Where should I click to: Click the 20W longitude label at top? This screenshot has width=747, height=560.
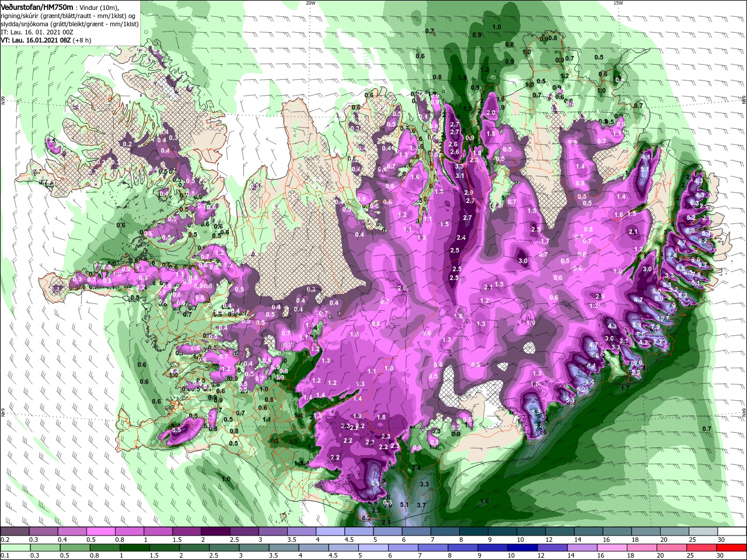tap(310, 3)
